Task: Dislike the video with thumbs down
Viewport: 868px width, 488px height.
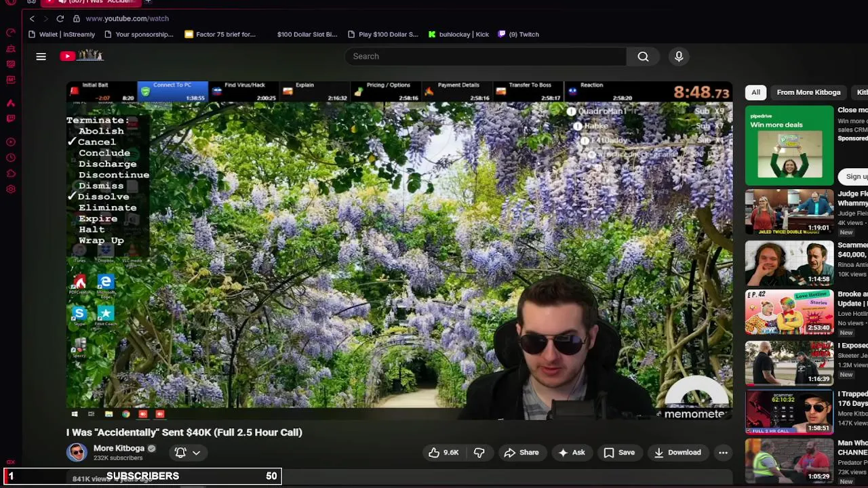Action: tap(479, 453)
